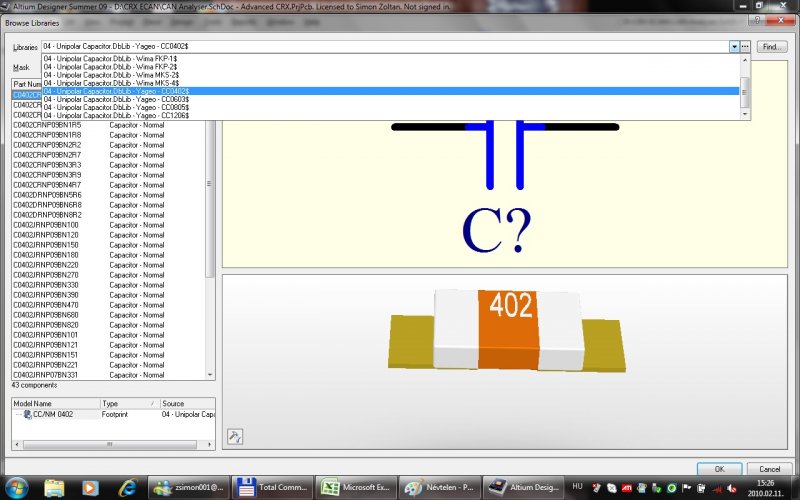Screen dimensions: 800x500
Task: Open the Libraries dropdown arrow
Action: [x=734, y=46]
